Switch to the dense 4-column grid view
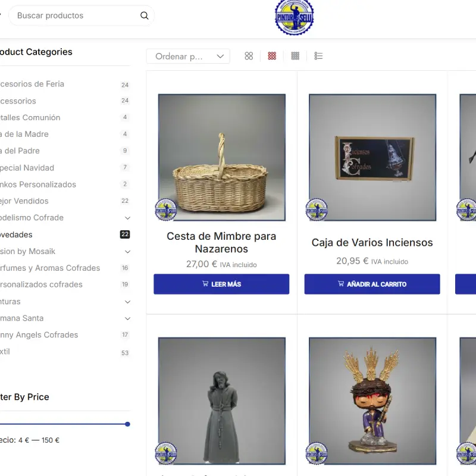476x476 pixels. pyautogui.click(x=295, y=56)
